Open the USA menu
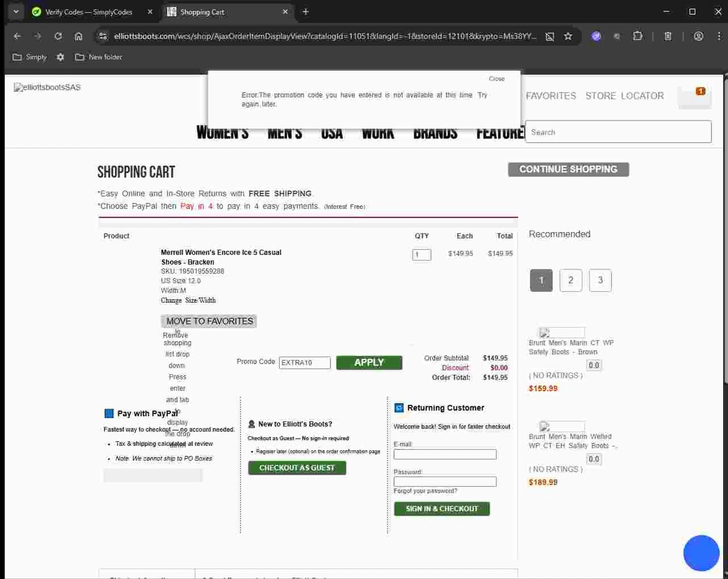Screen dimensions: 728x579 (331, 134)
